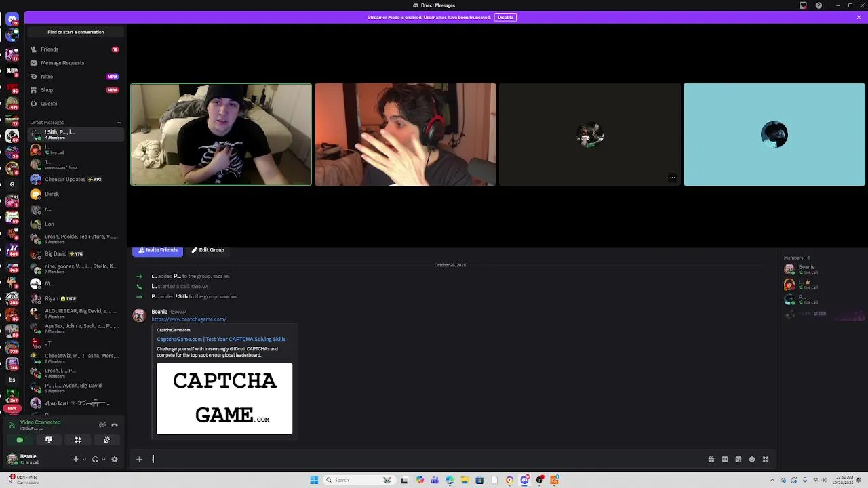Image resolution: width=868 pixels, height=488 pixels.
Task: Toggle camera in voice panel
Action: click(20, 440)
